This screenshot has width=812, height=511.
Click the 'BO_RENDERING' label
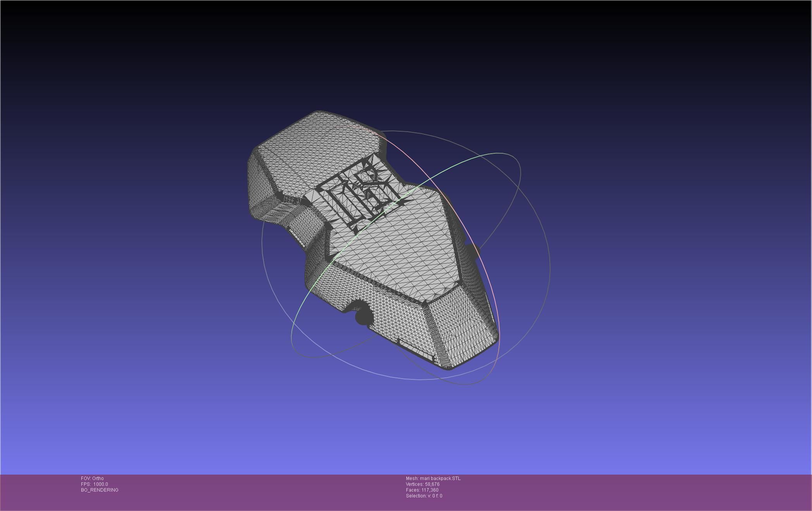tap(100, 490)
